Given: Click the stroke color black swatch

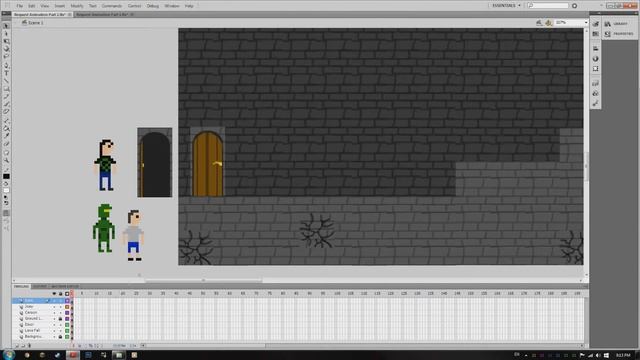Looking at the screenshot, I should tap(6, 177).
